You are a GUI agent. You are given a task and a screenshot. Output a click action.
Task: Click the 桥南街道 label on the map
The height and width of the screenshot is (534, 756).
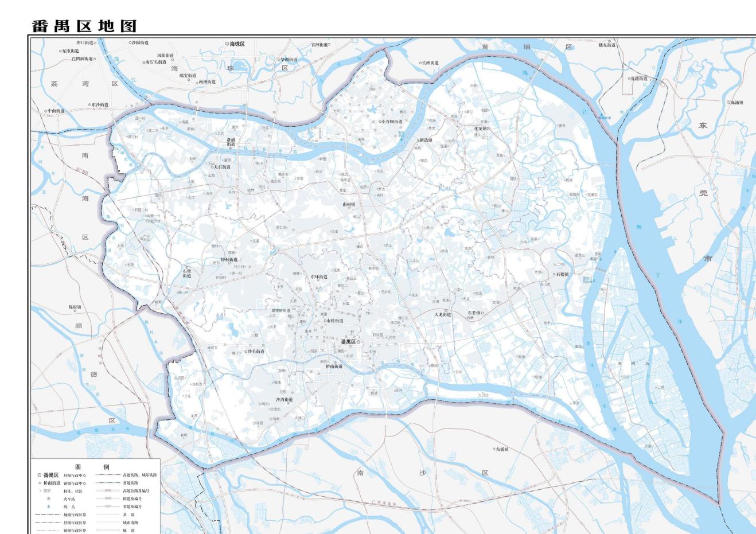point(334,366)
